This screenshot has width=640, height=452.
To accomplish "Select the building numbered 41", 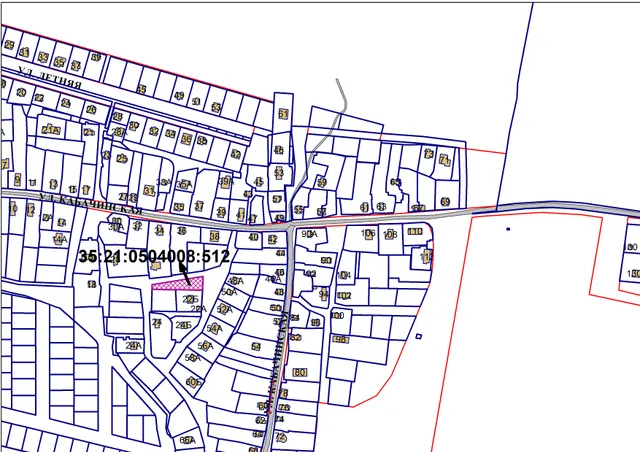I will click(x=241, y=214).
